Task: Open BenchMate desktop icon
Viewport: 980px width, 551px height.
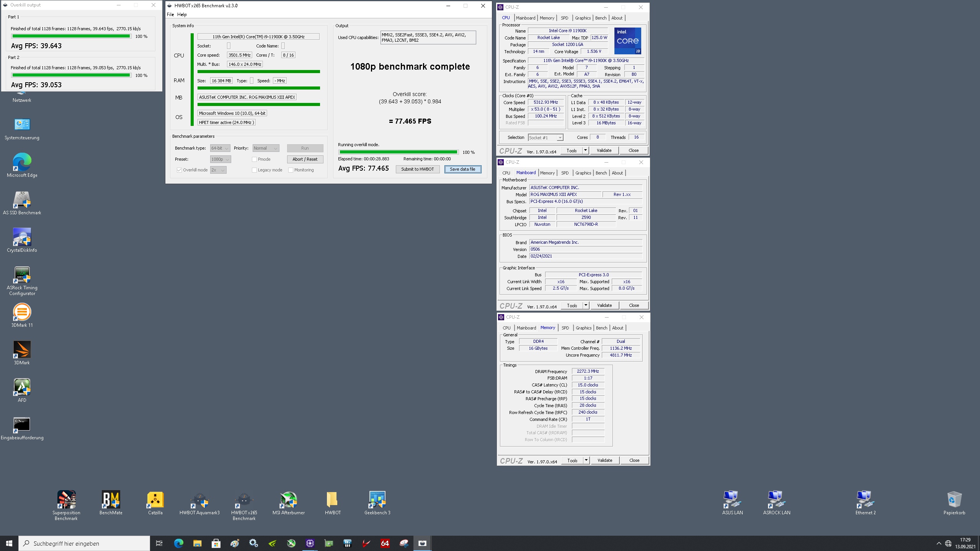Action: [111, 503]
